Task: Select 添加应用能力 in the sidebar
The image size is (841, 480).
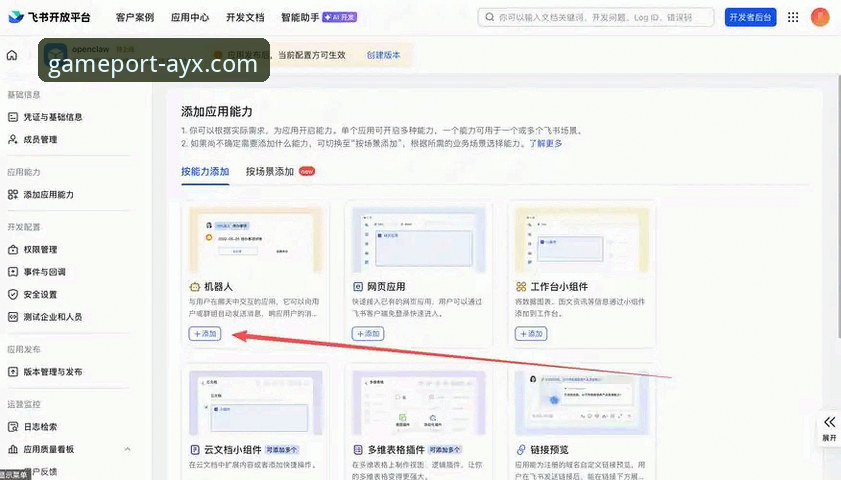Action: (48, 195)
